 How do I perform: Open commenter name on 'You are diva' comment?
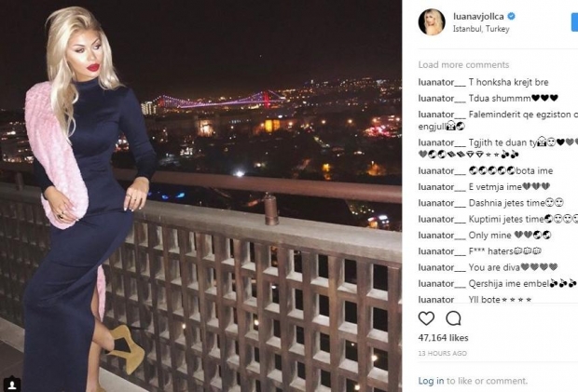pos(442,267)
